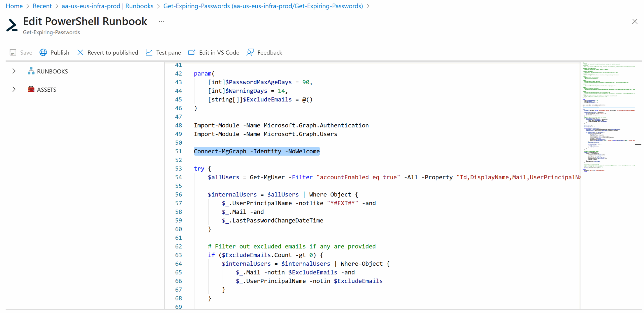The image size is (644, 313).
Task: Navigate to Home via breadcrumb
Action: pyautogui.click(x=14, y=6)
